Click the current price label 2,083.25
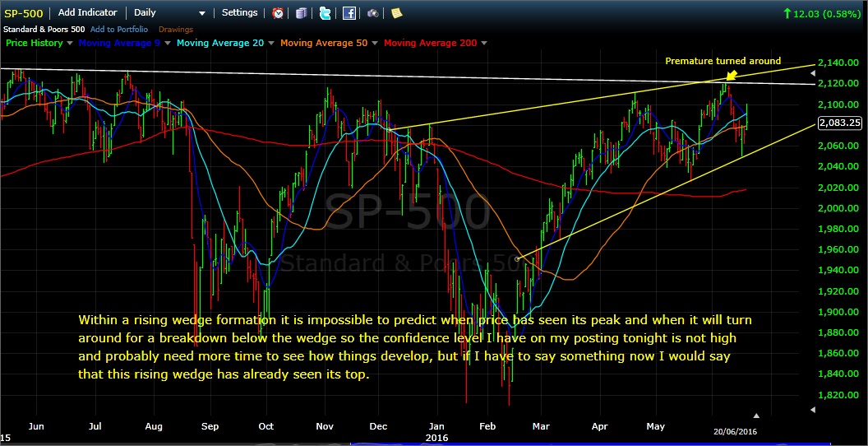Image resolution: width=868 pixels, height=446 pixels. 840,123
